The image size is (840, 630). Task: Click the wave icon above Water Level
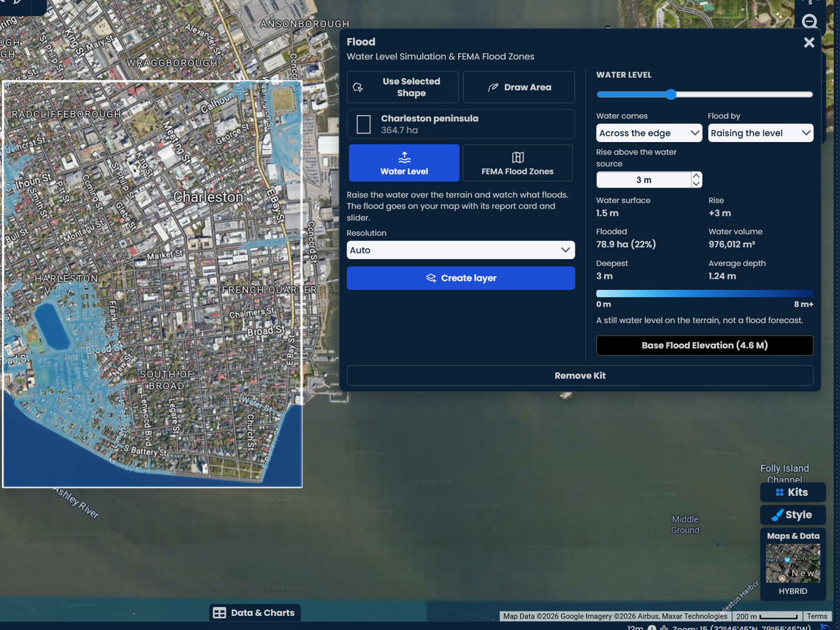[x=404, y=157]
